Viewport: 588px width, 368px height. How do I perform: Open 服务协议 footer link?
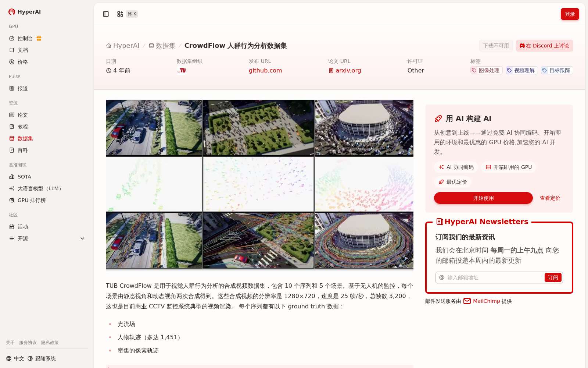28,343
